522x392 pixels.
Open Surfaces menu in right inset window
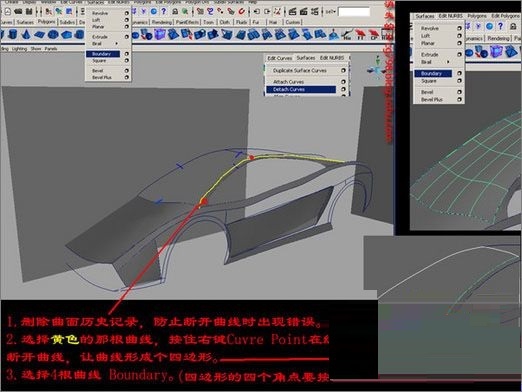pyautogui.click(x=425, y=16)
